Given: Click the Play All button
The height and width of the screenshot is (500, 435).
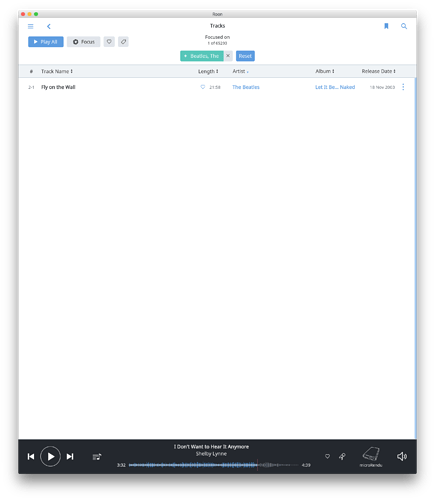Looking at the screenshot, I should coord(46,42).
